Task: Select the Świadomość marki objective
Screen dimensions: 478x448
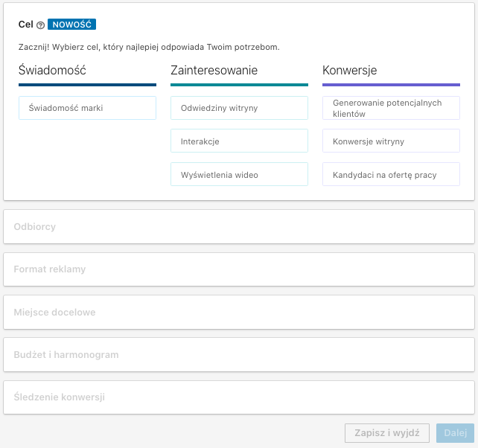Action: point(87,108)
